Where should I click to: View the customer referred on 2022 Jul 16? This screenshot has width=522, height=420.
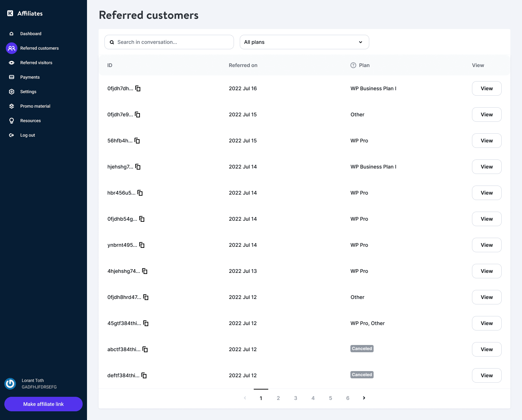click(486, 88)
